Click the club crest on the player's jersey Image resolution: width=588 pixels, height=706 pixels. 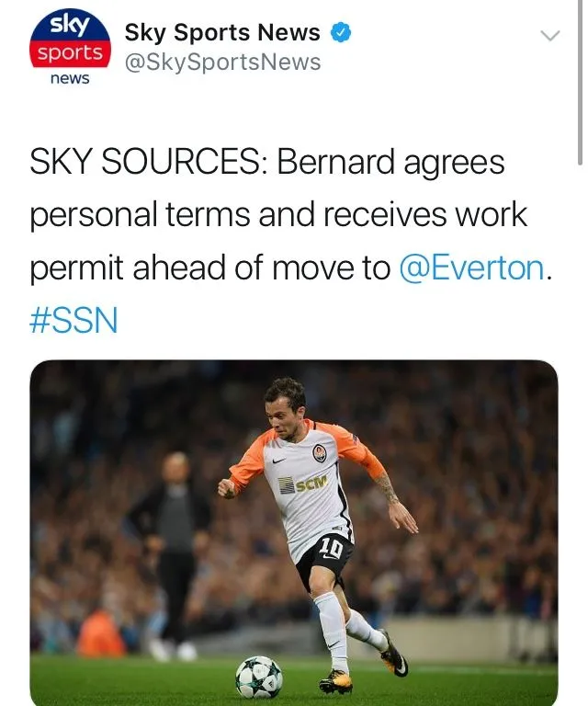319,452
